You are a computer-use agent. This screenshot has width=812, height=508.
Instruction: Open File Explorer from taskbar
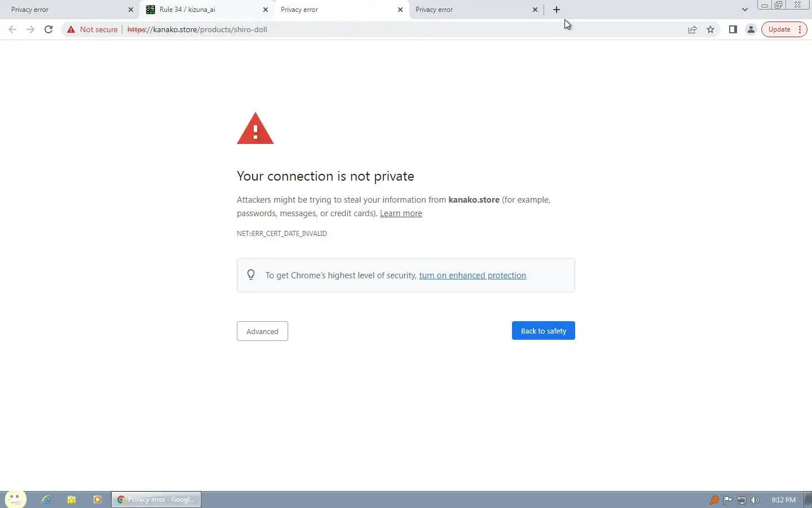coord(72,500)
